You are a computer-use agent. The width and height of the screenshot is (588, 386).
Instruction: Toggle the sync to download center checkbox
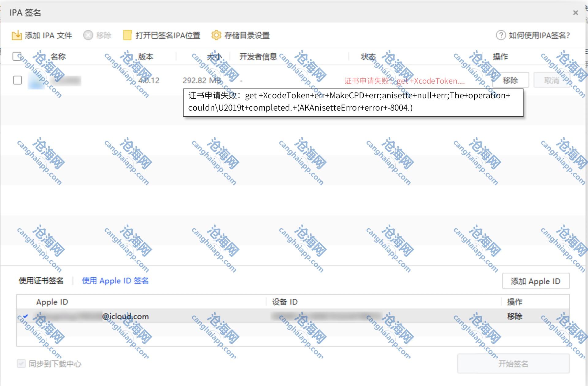21,364
